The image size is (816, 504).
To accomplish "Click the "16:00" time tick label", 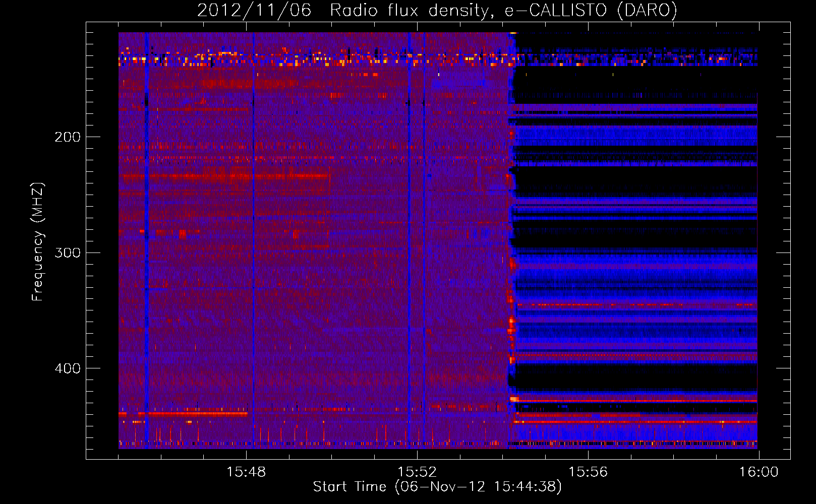I will tap(759, 472).
